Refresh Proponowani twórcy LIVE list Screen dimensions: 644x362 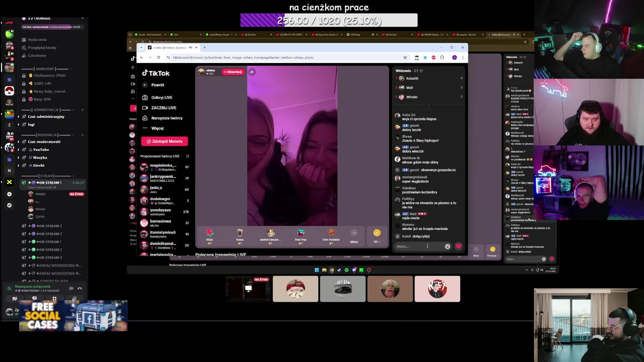(x=188, y=156)
